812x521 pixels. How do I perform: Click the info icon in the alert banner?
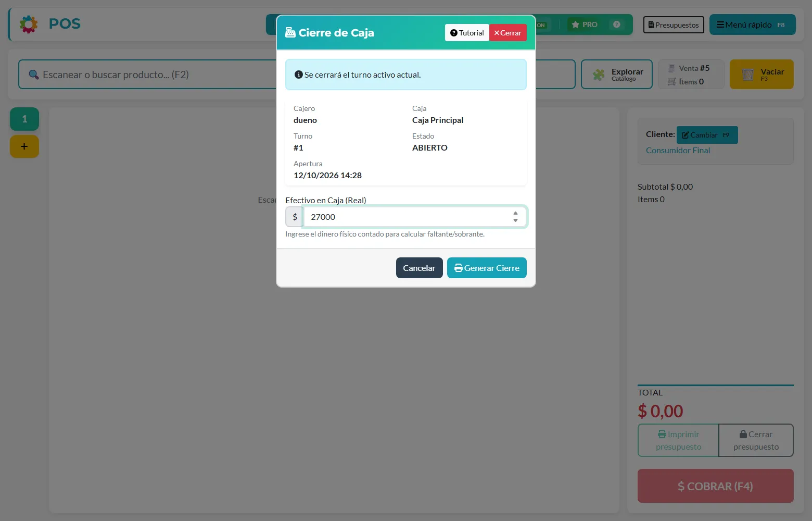tap(299, 75)
